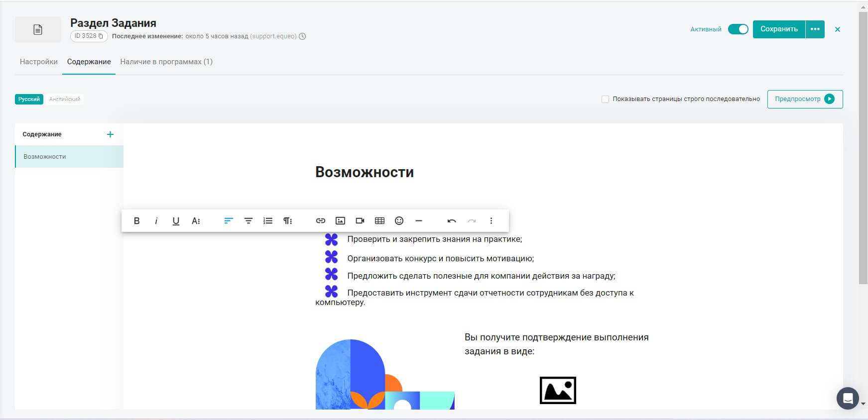Open the emoticon picker
Screen dimensions: 868x420
point(399,221)
